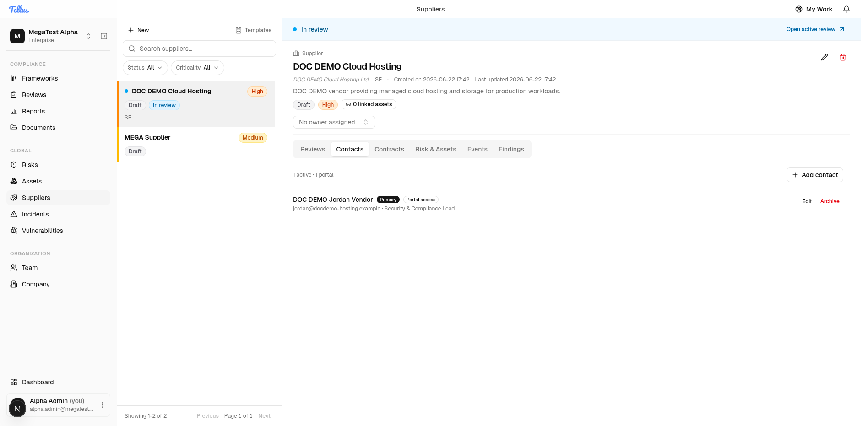Viewport: 868px width, 426px height.
Task: Click the jordan@docdemo-hosting.example email text
Action: tap(336, 209)
